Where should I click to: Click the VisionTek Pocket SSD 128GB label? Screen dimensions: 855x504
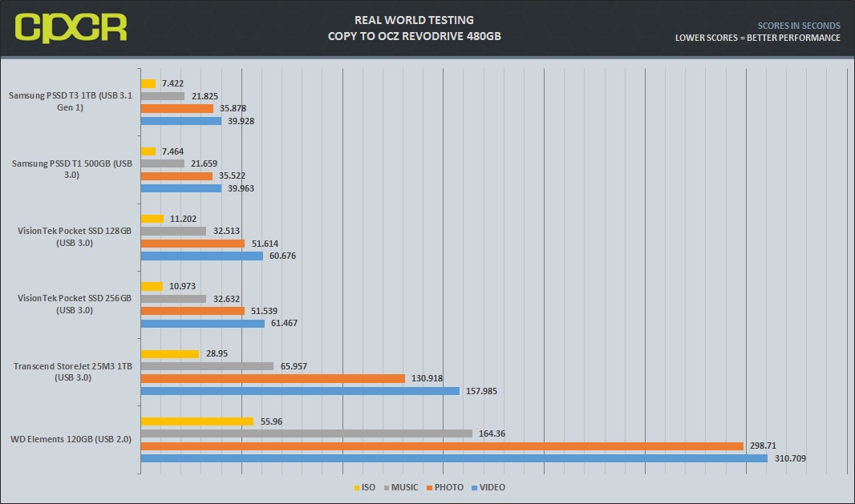tap(75, 236)
